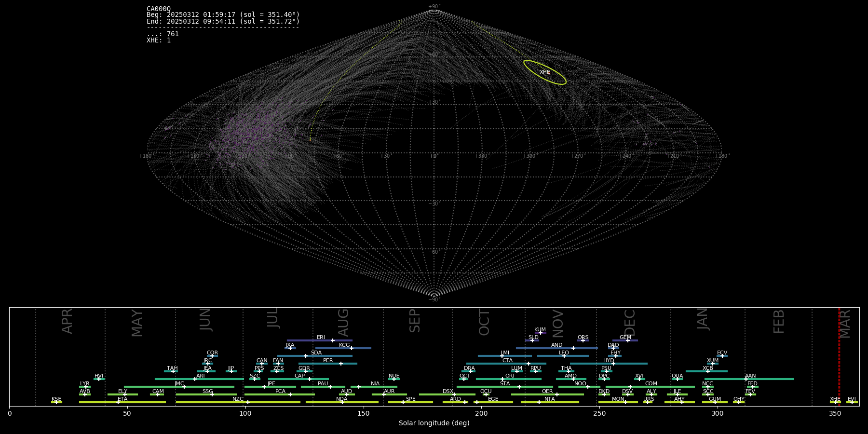Click the -90° label at map bottom
Viewport: 868px width, 434px height.
point(434,300)
